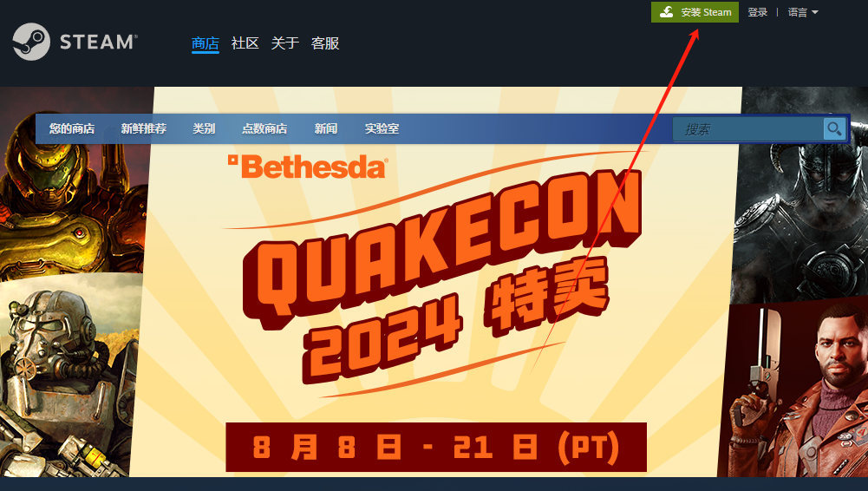
Task: Open the 客服 support page
Action: click(x=325, y=43)
